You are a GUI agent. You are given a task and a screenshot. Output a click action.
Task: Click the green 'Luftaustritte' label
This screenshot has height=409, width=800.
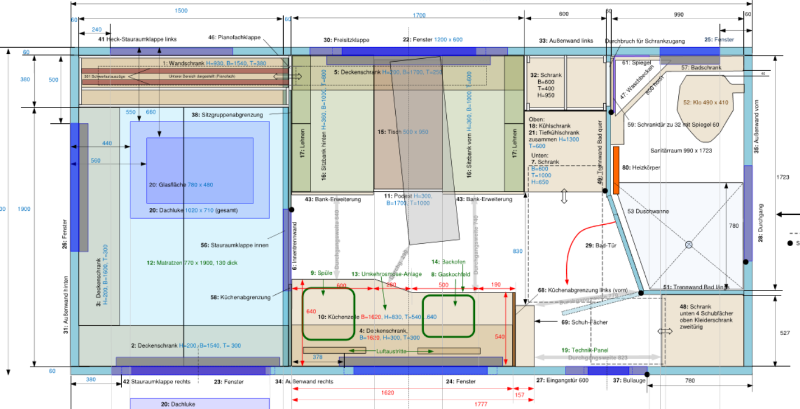click(x=391, y=351)
